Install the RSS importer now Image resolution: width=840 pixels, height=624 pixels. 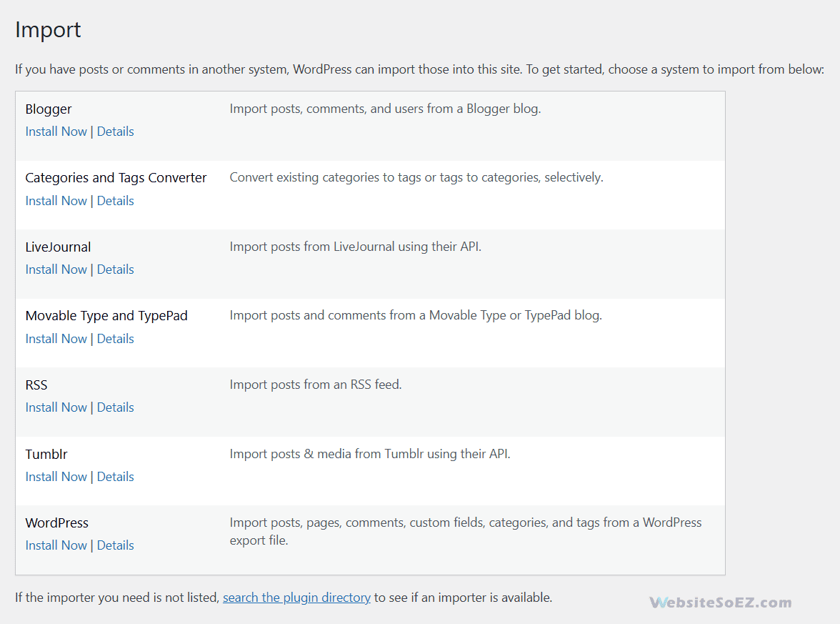(56, 407)
